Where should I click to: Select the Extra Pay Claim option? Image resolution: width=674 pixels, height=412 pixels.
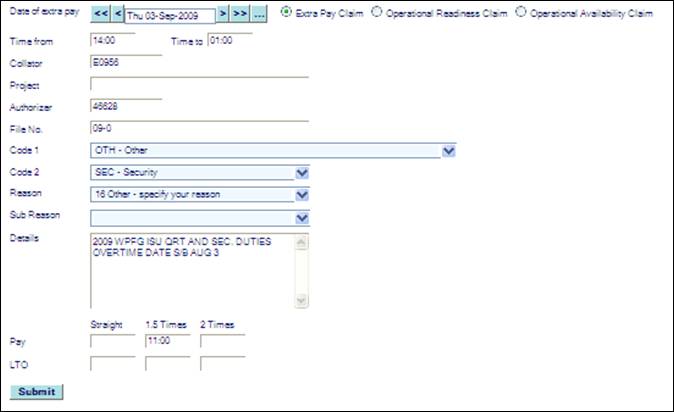[289, 12]
